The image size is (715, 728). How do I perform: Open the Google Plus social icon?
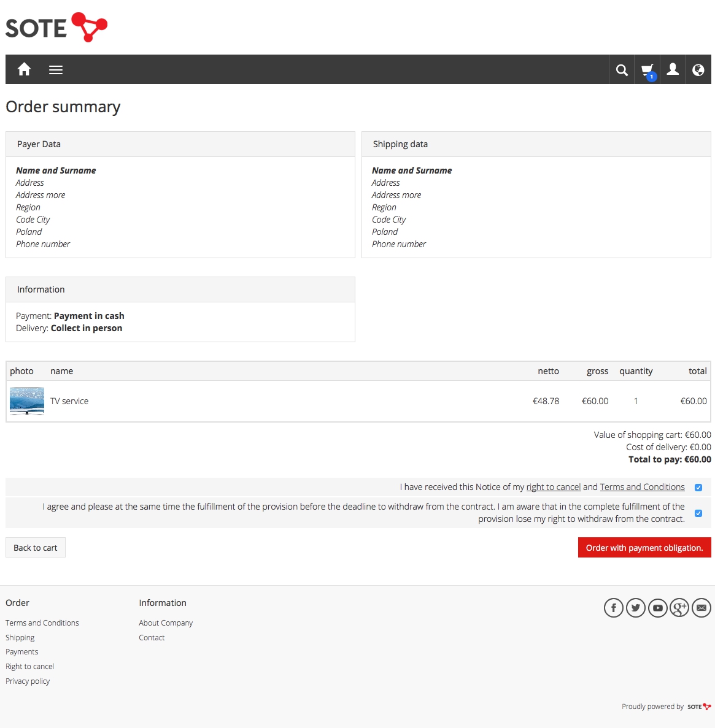(x=679, y=608)
